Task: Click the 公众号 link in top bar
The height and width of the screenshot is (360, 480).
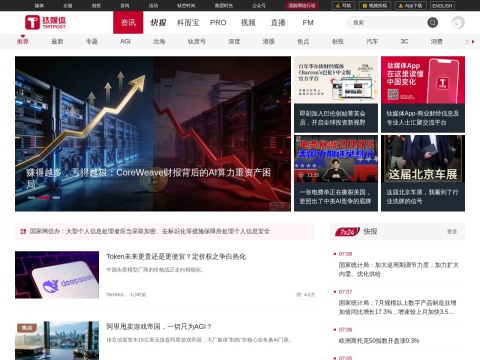Action: [259, 6]
